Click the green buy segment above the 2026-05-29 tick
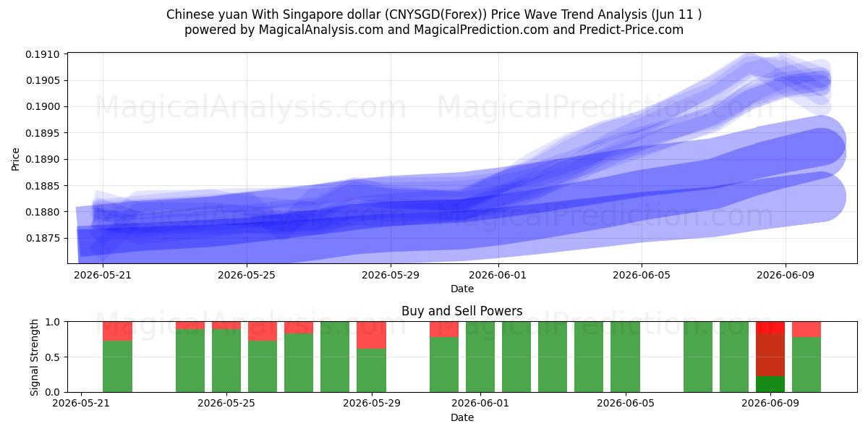Screen dimensions: 868x434 coord(371,370)
